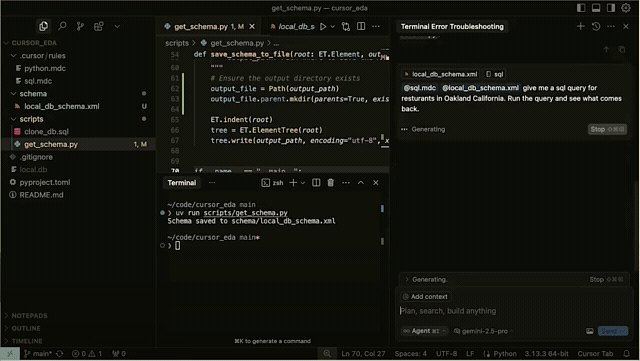Image resolution: width=640 pixels, height=361 pixels.
Task: Open the settings gear icon
Action: point(626,8)
